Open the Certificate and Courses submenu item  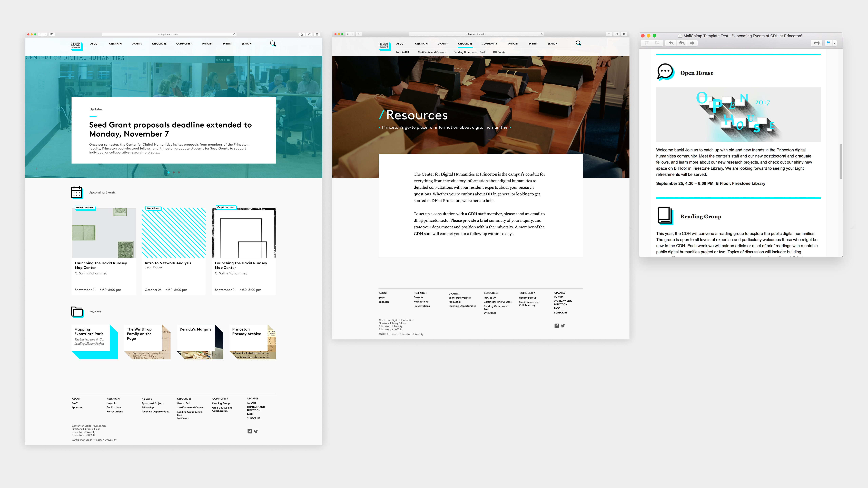coord(431,52)
